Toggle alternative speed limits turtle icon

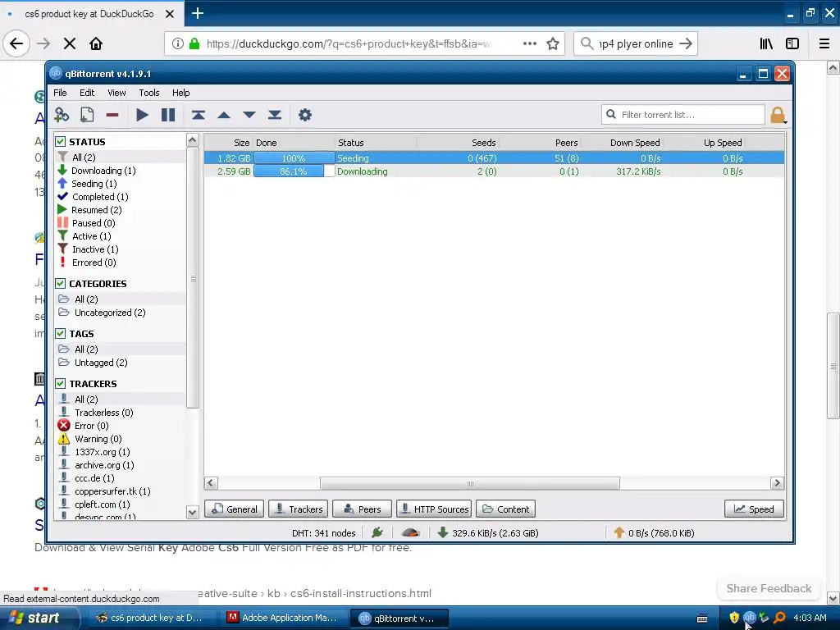410,532
